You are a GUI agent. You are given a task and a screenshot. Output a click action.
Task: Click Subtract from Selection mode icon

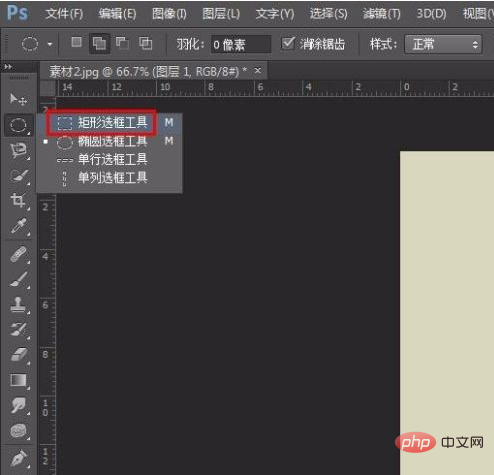point(122,43)
